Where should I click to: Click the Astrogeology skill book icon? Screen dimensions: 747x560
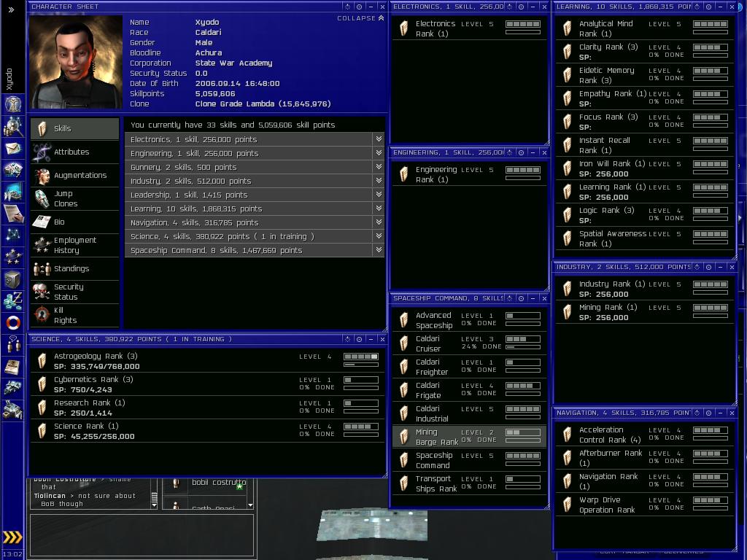point(42,361)
